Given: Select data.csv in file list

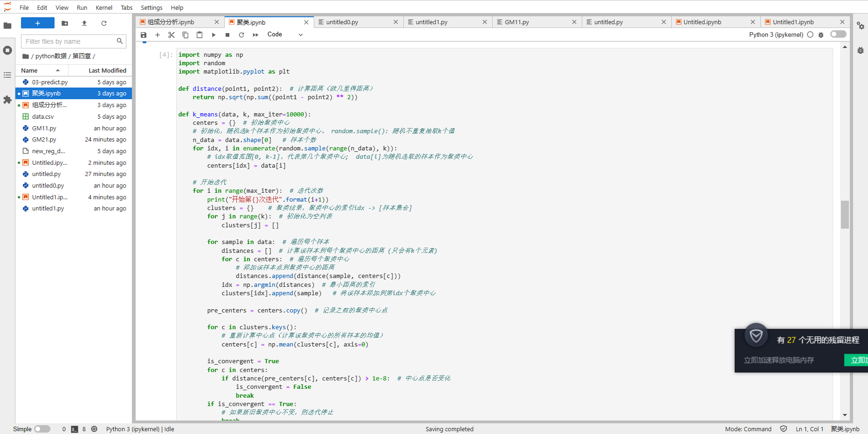Looking at the screenshot, I should 74,116.
